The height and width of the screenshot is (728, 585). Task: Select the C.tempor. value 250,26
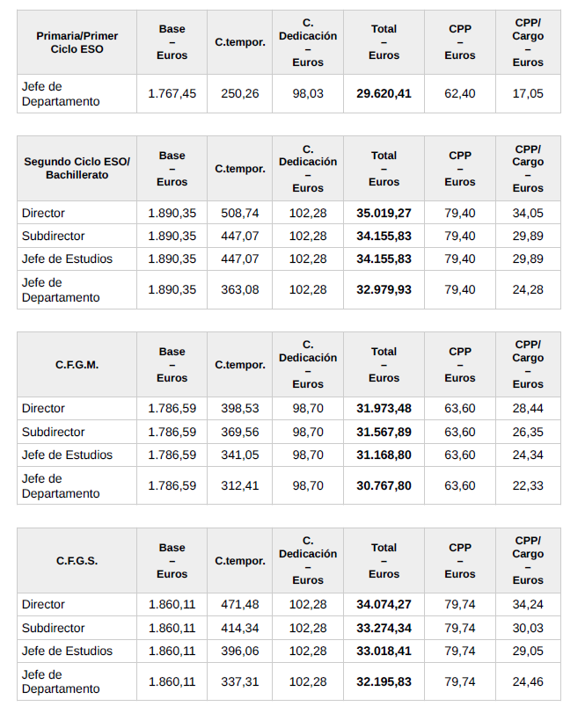coord(239,93)
